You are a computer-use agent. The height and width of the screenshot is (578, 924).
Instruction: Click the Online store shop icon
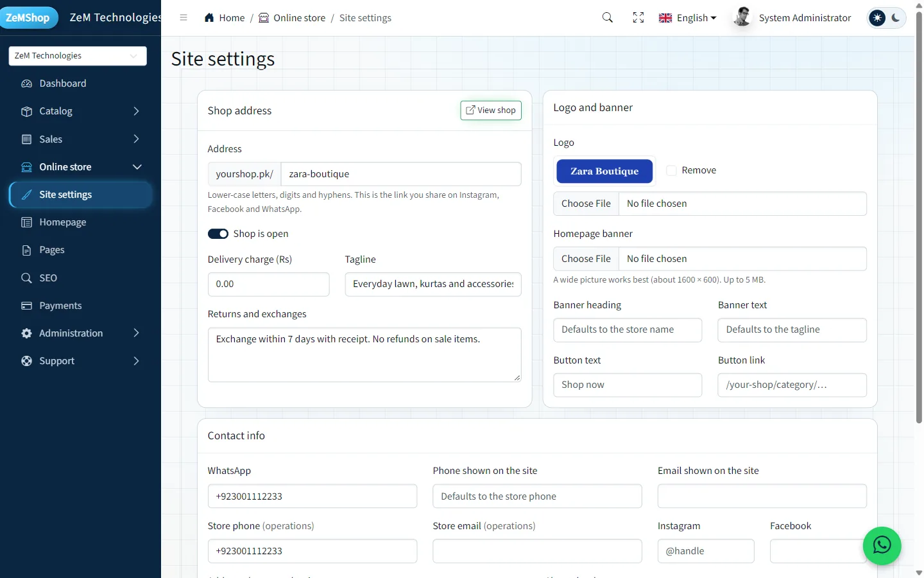26,167
